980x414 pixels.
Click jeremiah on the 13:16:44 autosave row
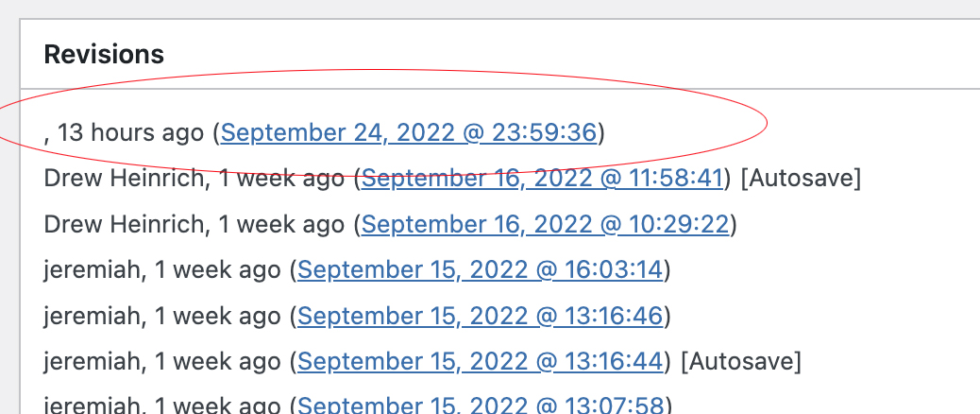(93, 360)
